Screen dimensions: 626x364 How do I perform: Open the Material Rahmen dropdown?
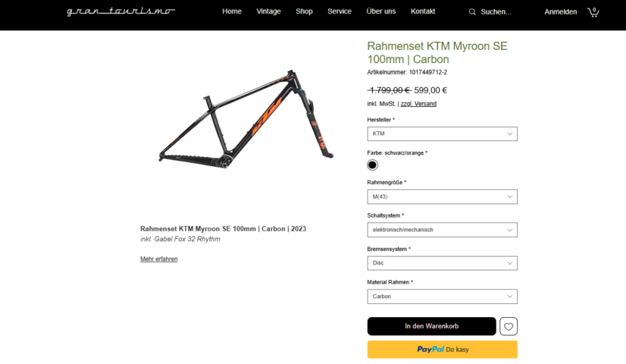[x=442, y=296]
